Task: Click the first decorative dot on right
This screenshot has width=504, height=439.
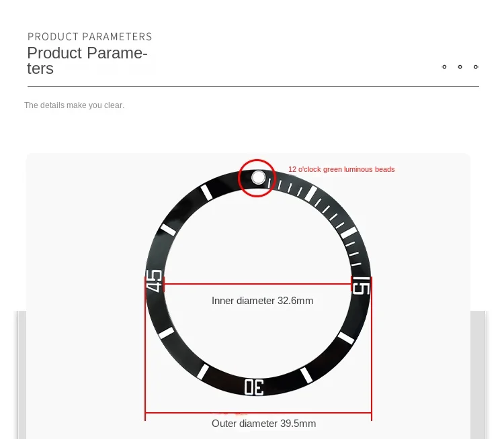Action: click(444, 67)
